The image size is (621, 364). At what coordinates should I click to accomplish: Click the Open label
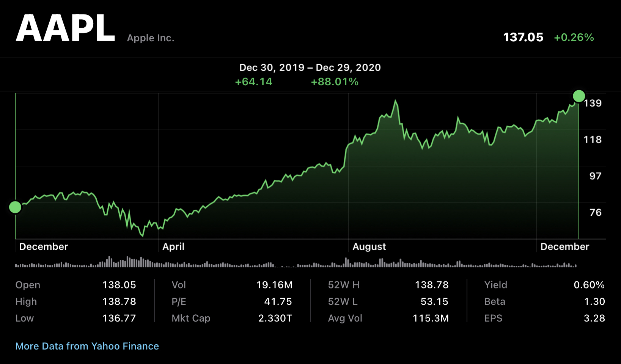(28, 285)
